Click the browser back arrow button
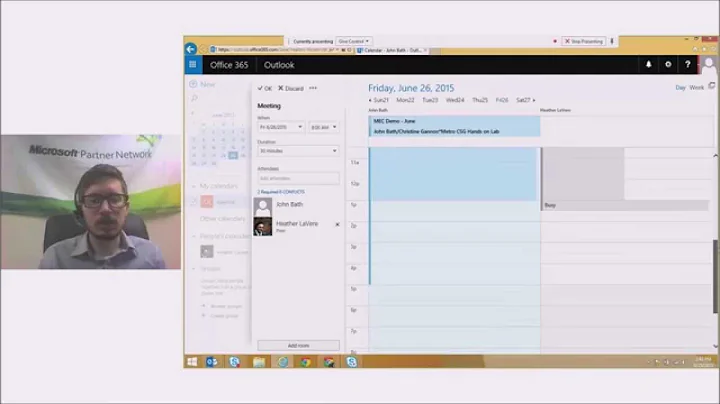Viewport: 720px width, 404px height. 191,49
